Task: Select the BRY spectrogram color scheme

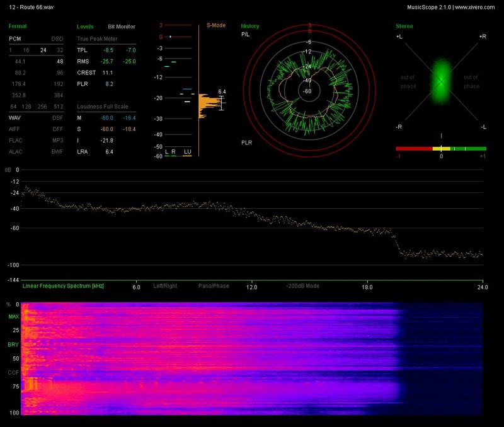Action: click(13, 344)
